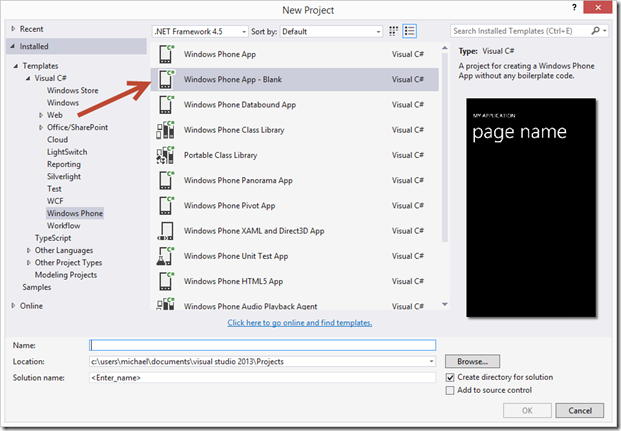The image size is (621, 431).
Task: Collapse the Installed section
Action: click(13, 46)
